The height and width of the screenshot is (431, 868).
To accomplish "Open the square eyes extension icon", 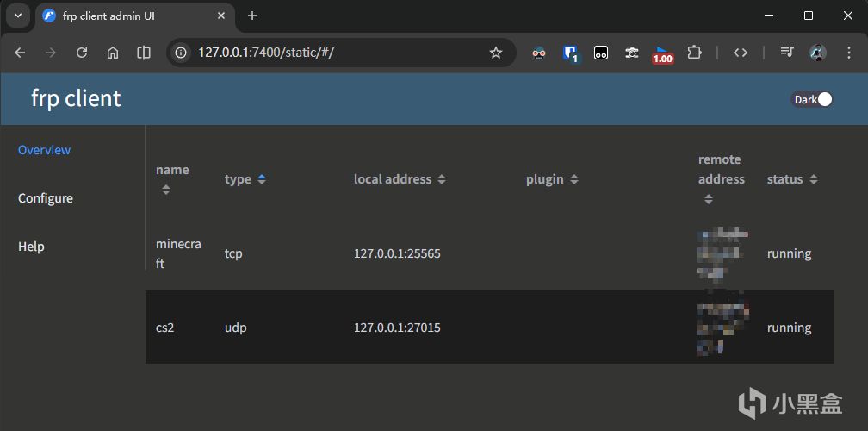I will coord(601,53).
